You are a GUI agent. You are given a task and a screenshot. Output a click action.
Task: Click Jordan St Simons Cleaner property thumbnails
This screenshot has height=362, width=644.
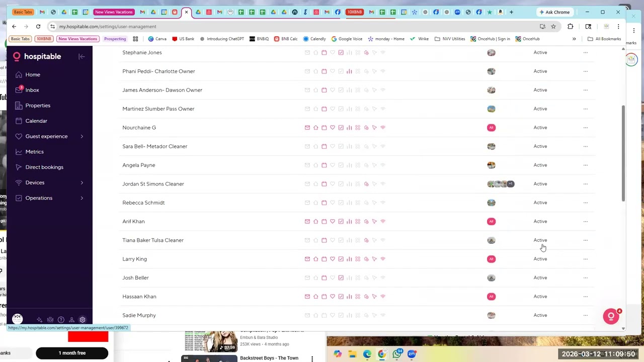tap(501, 184)
